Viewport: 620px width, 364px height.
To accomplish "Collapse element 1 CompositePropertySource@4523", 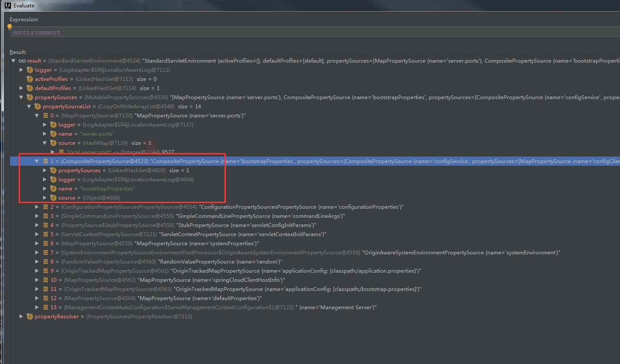I will [37, 161].
